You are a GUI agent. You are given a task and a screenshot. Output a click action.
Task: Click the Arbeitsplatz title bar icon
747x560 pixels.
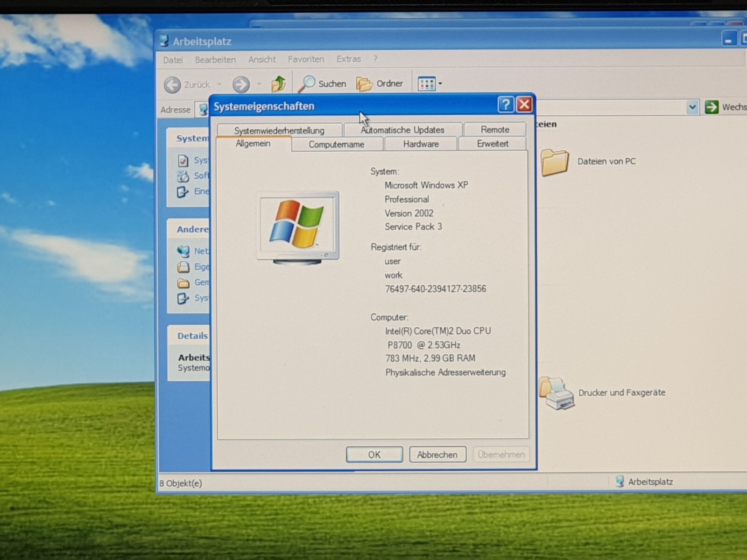pyautogui.click(x=164, y=41)
